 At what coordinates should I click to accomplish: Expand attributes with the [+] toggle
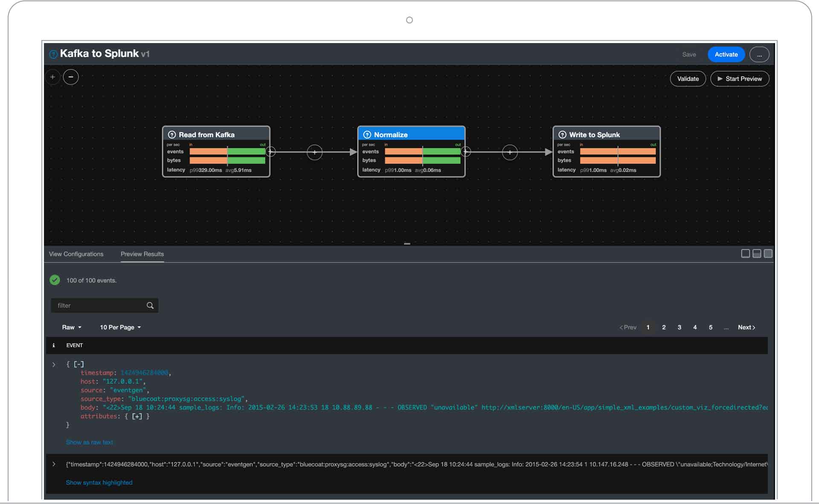point(137,416)
